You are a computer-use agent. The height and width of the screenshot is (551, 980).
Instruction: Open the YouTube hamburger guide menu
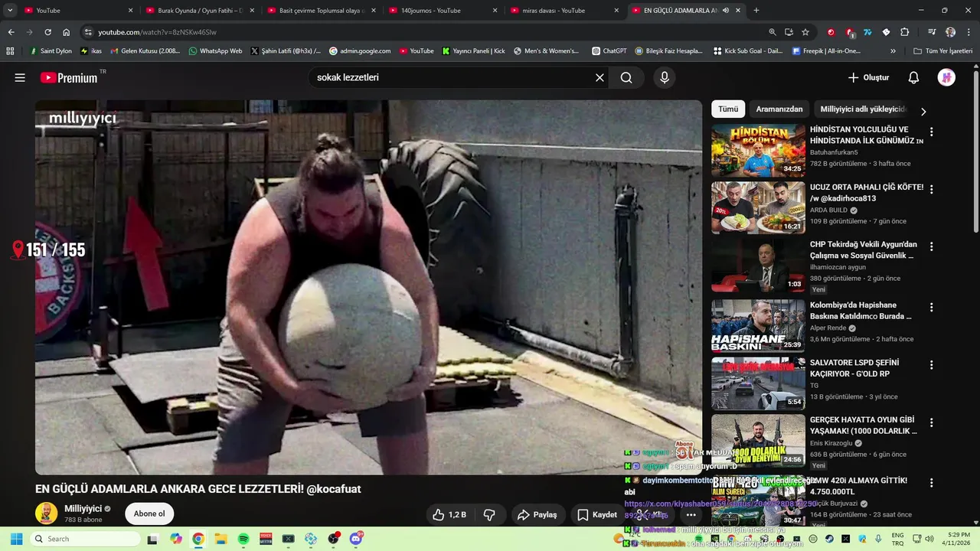coord(20,77)
